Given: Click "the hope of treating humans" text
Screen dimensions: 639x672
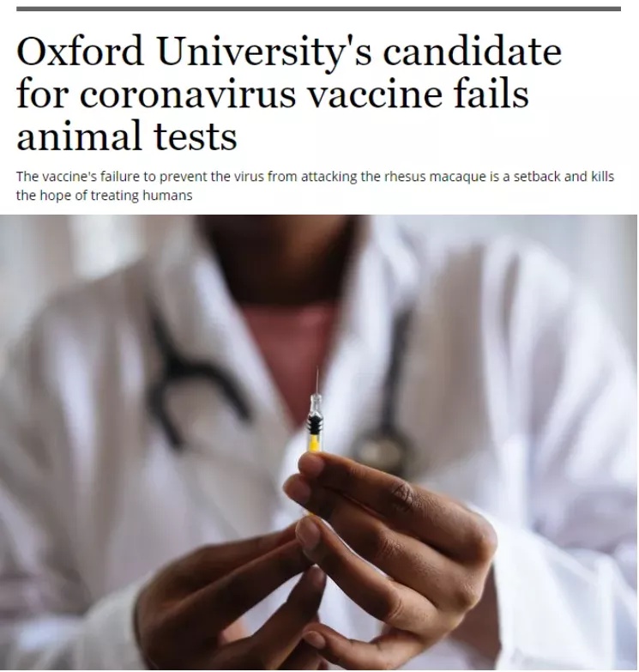Looking at the screenshot, I should (x=104, y=196).
